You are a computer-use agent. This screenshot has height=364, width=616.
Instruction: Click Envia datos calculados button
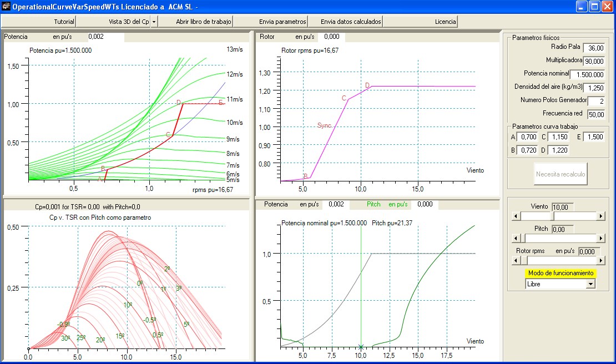click(345, 22)
